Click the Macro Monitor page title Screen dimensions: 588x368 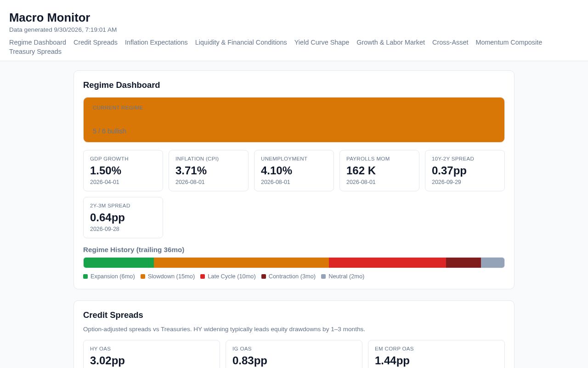50,17
